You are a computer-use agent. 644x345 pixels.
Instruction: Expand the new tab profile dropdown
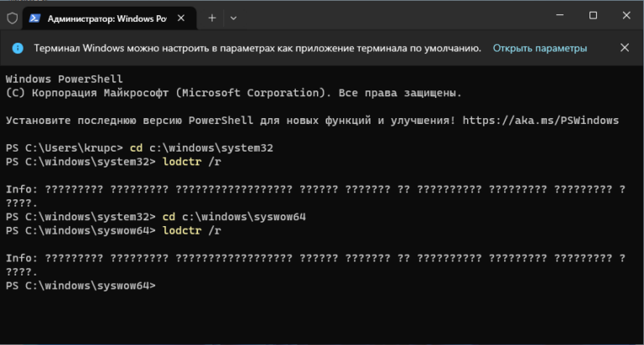coord(234,17)
